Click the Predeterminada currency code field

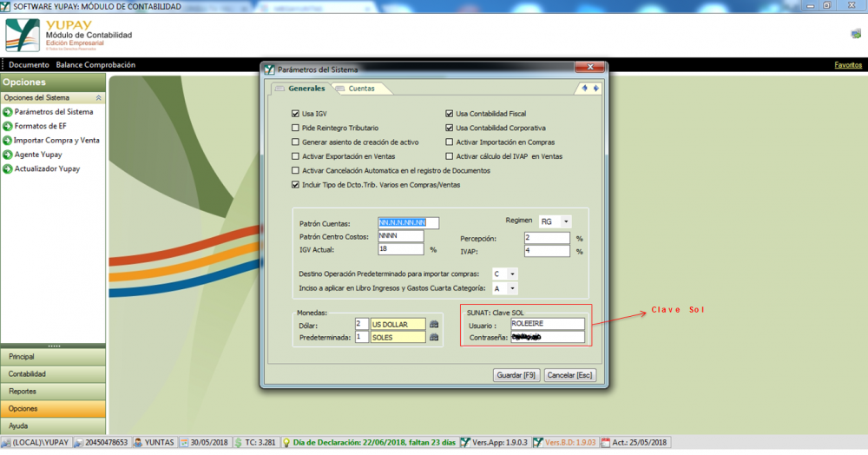[361, 337]
